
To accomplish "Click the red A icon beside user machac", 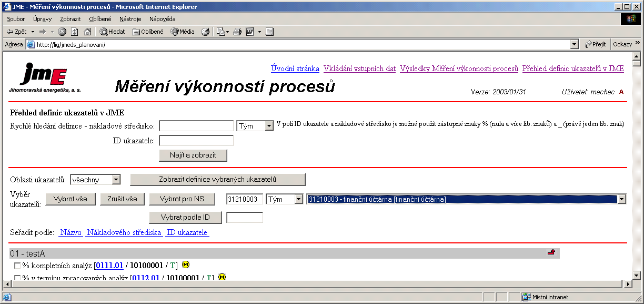I will 621,92.
